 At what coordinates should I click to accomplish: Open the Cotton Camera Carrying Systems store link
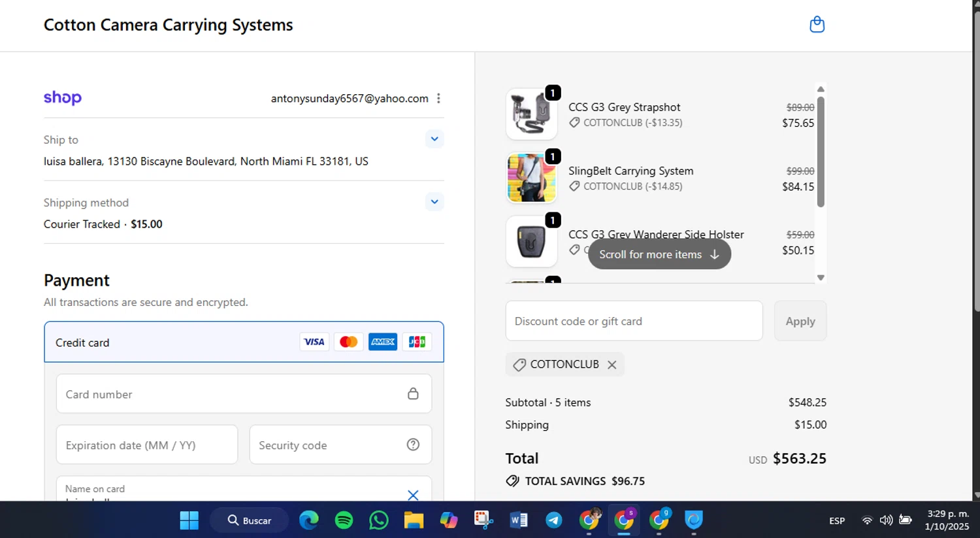(x=168, y=25)
